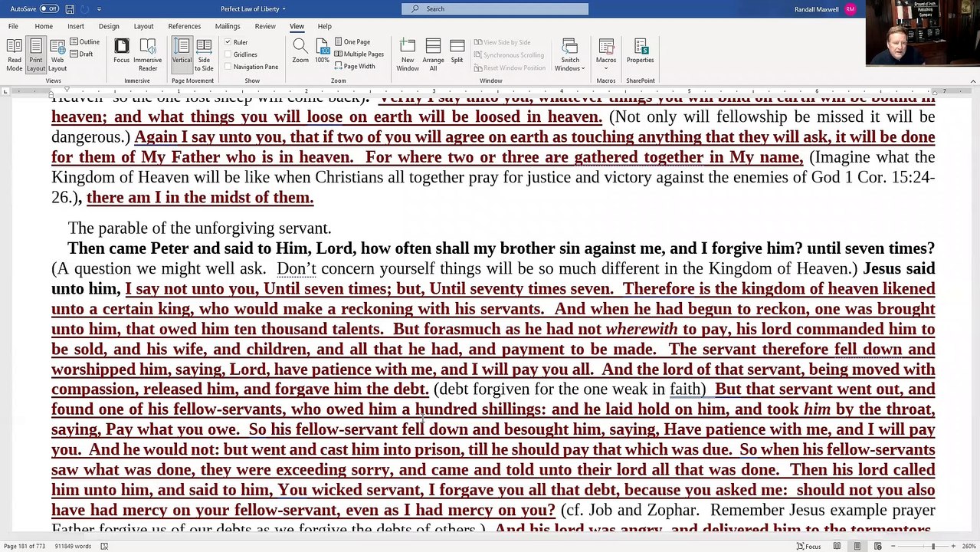This screenshot has width=980, height=552.
Task: Select Vertical page movement
Action: click(x=182, y=54)
